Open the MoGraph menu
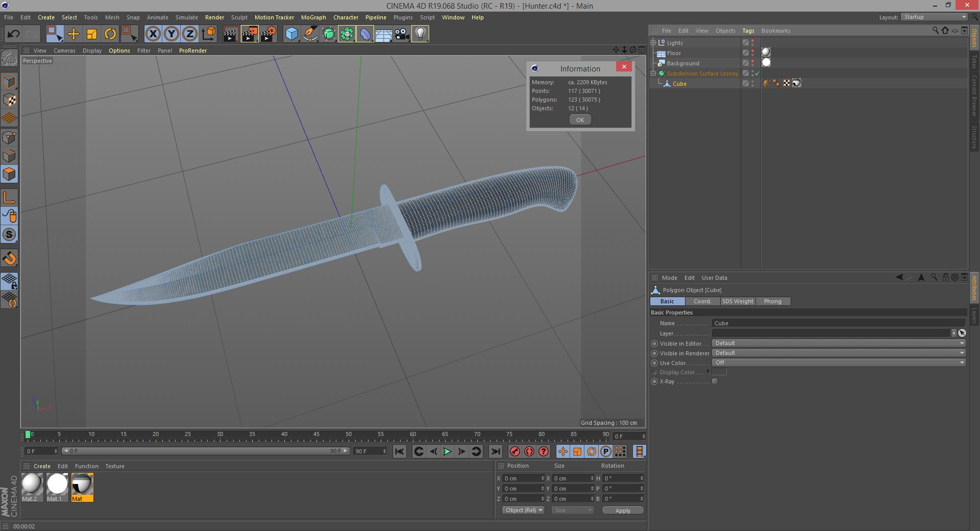This screenshot has width=980, height=531. coord(313,17)
